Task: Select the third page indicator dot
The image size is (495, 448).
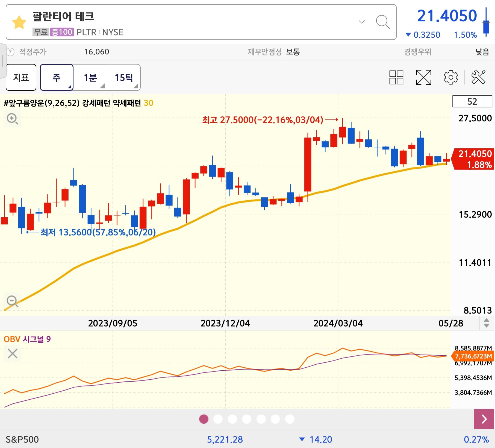Action: (232, 419)
